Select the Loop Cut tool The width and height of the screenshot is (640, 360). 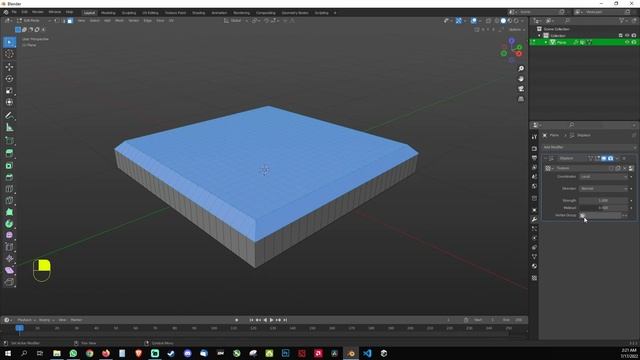coord(9,189)
